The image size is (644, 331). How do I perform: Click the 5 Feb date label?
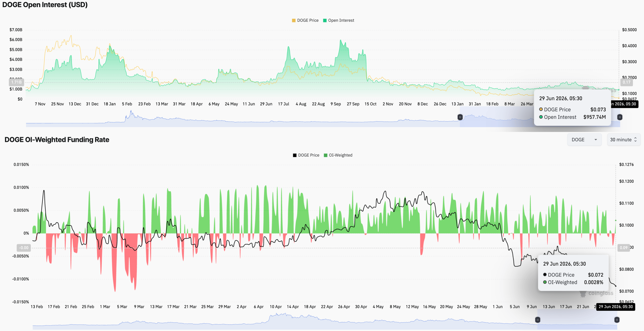127,104
